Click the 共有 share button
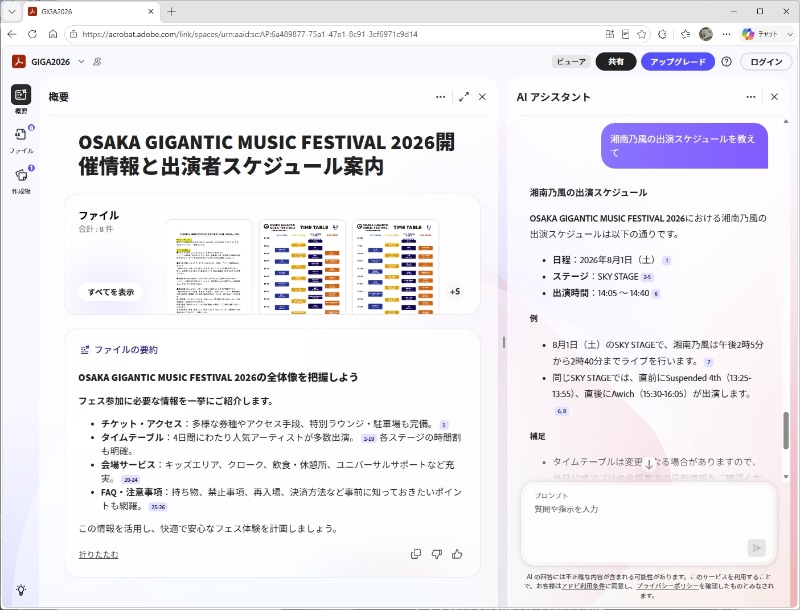Viewport: 800px width, 610px height. 616,62
